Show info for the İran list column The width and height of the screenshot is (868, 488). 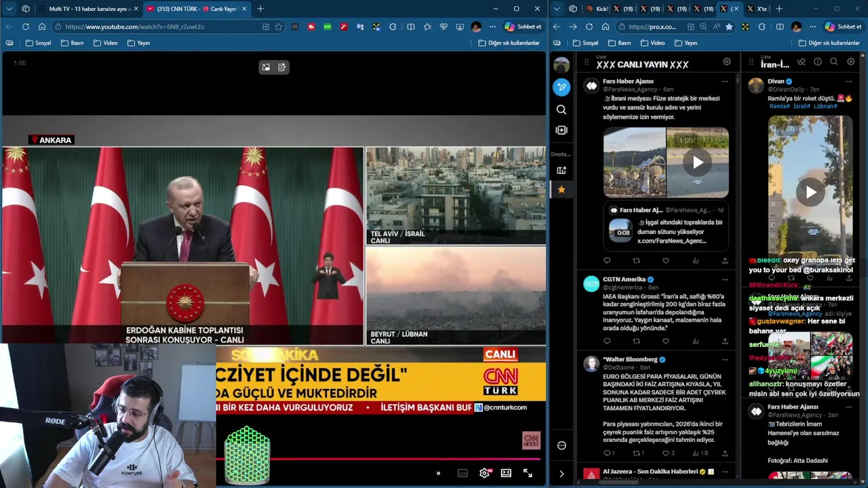point(818,62)
